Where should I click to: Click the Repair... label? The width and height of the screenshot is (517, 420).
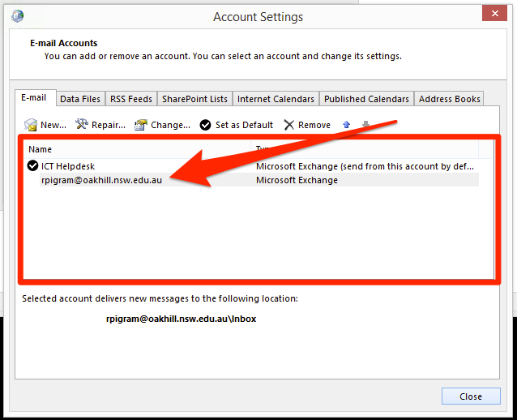tap(109, 125)
